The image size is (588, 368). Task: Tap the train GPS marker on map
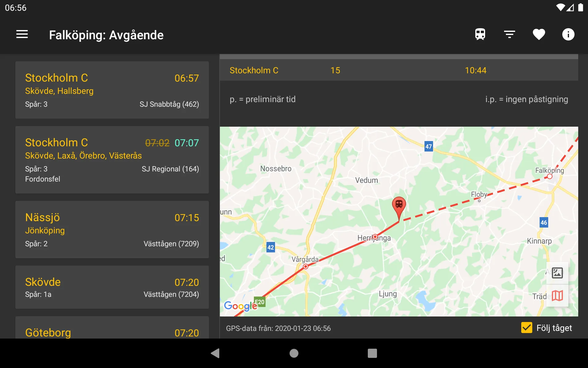[x=399, y=205]
